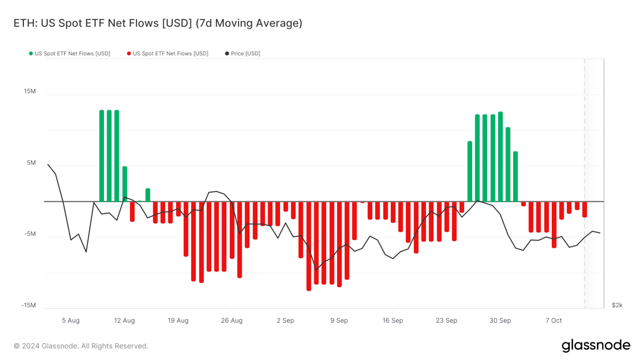The image size is (644, 362).
Task: Toggle the Price [USD] legend label
Action: (246, 54)
